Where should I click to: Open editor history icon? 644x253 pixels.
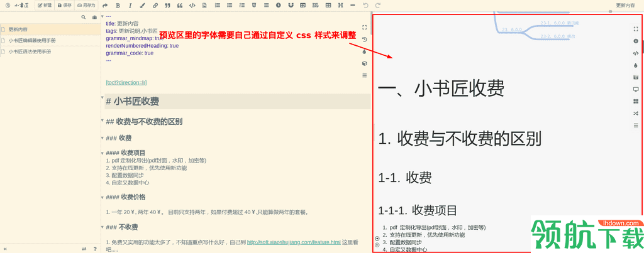364,40
